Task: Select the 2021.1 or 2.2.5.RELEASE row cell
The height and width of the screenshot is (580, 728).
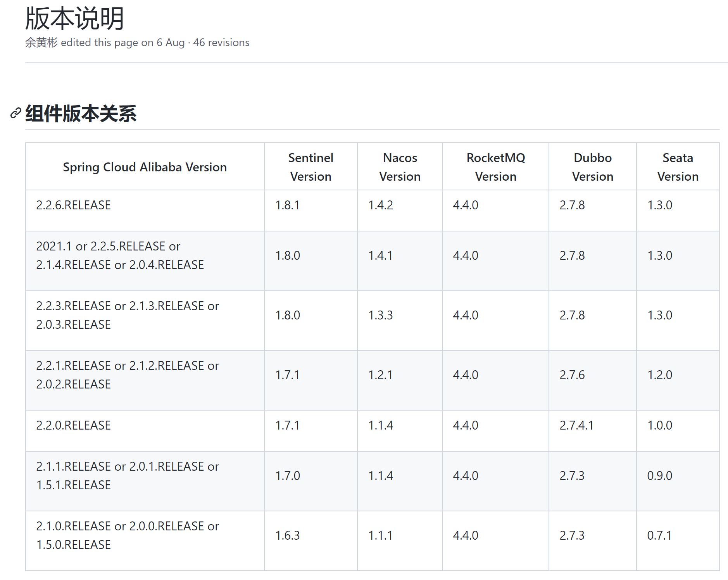Action: (x=145, y=261)
